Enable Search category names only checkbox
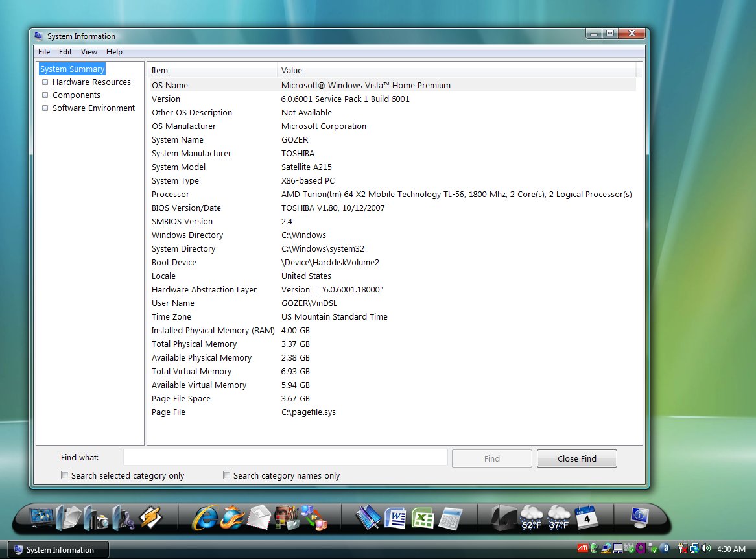This screenshot has width=756, height=559. point(227,475)
